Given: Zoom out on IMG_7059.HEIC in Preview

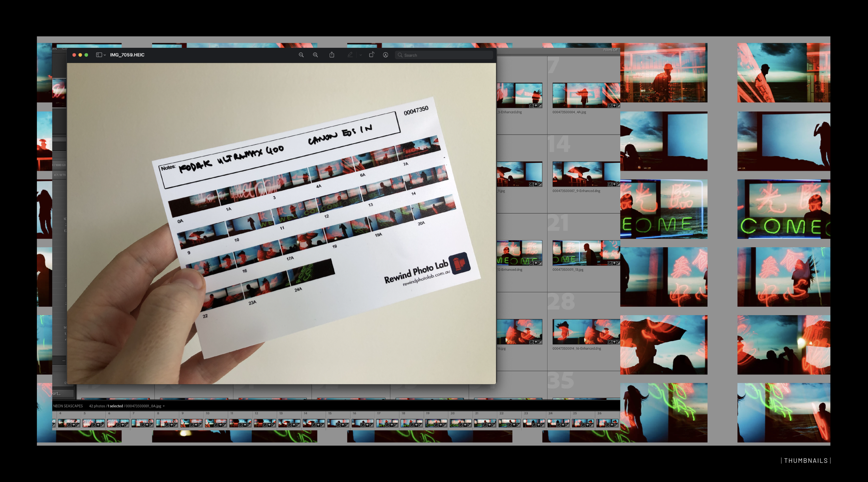Looking at the screenshot, I should (301, 55).
